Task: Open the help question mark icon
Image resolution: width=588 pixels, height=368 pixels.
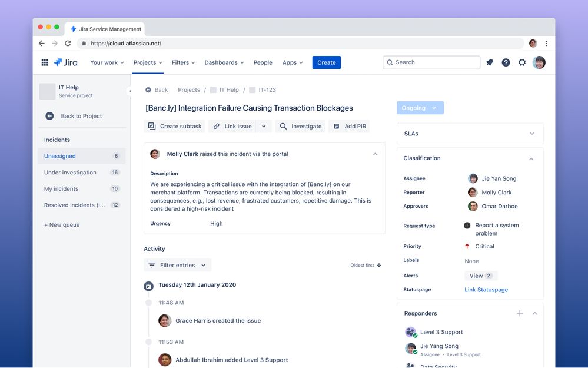Action: click(506, 62)
